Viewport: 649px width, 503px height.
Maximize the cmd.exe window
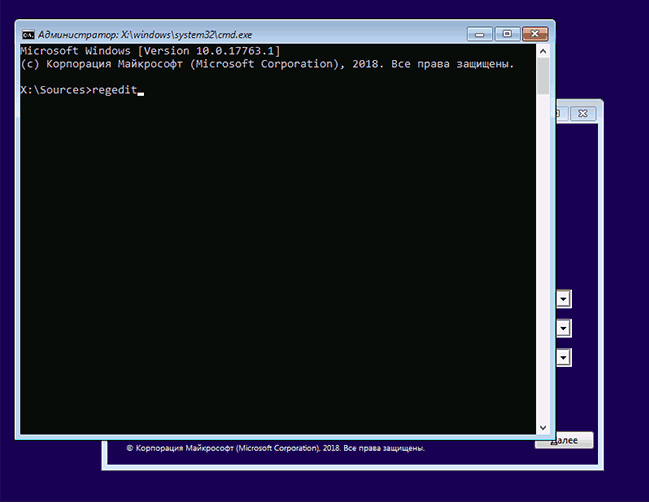pyautogui.click(x=507, y=34)
